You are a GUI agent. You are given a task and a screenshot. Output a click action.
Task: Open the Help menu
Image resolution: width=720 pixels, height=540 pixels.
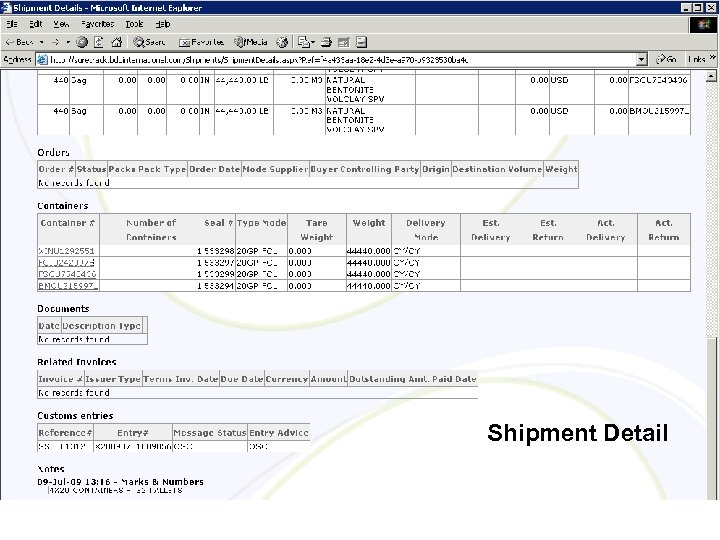click(163, 24)
